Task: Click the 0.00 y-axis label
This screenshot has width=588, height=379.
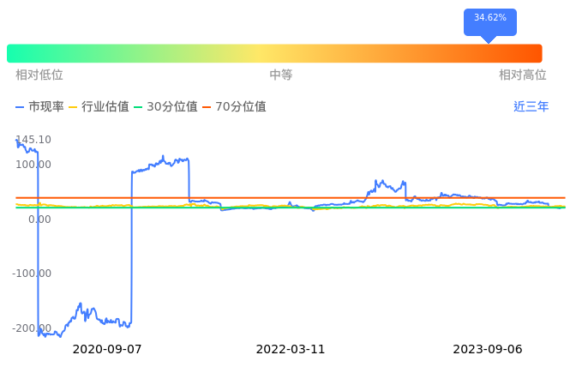Action: [39, 220]
